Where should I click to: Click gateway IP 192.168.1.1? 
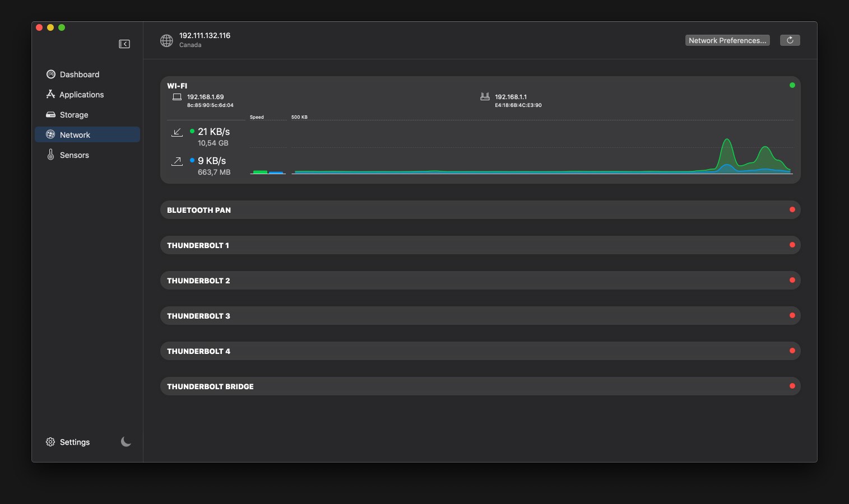511,97
